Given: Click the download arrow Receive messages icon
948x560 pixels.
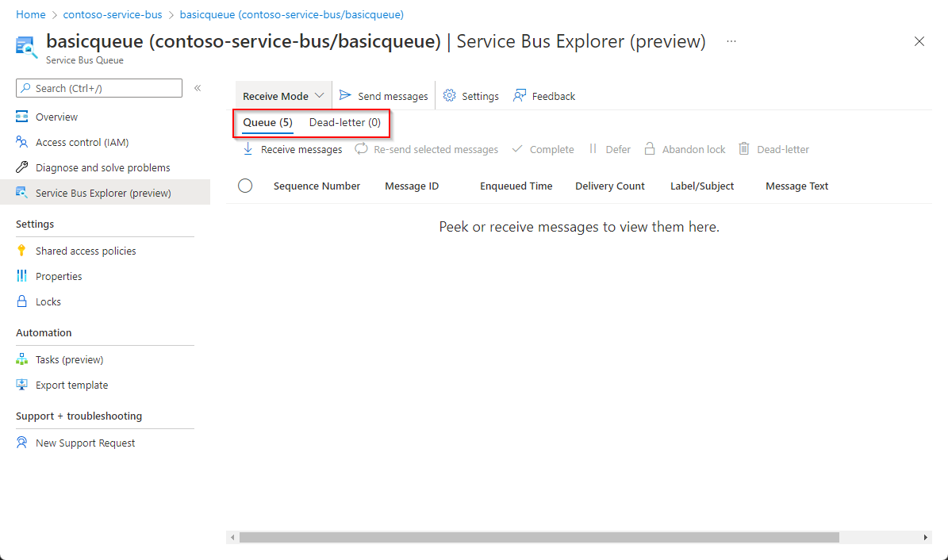Looking at the screenshot, I should click(248, 149).
